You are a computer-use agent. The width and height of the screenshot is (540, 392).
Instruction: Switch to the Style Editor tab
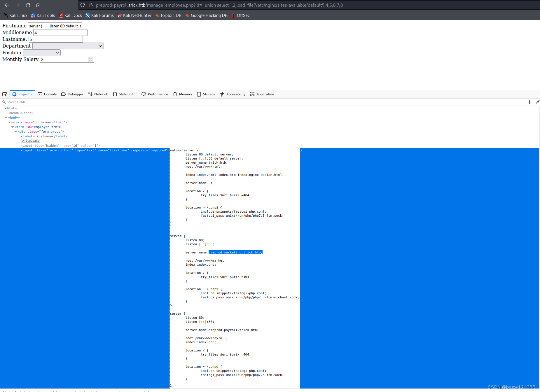125,94
